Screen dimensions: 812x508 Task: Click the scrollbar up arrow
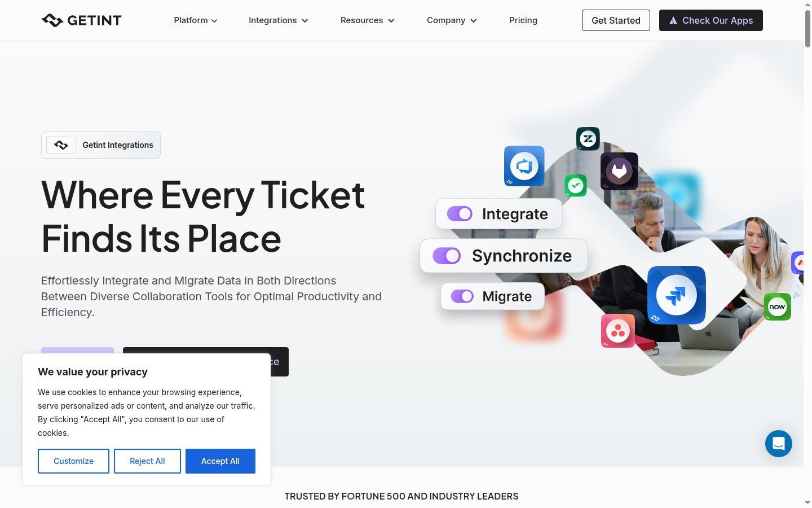[x=807, y=4]
